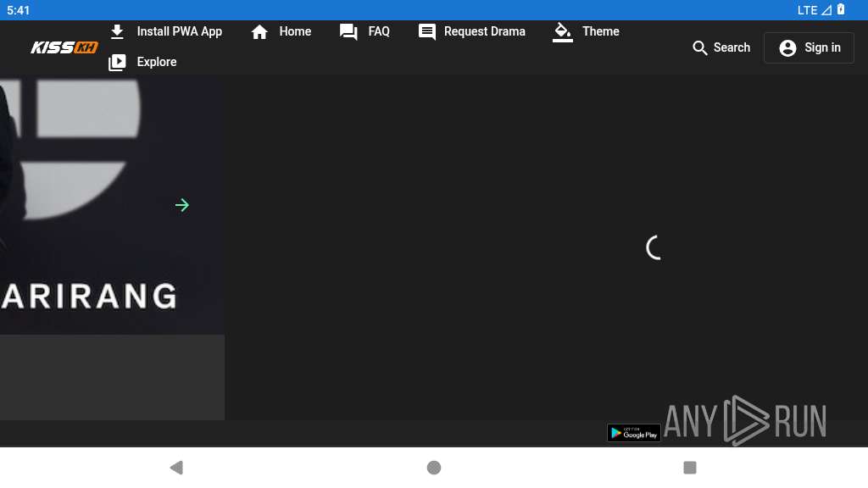The height and width of the screenshot is (488, 868).
Task: Tap the battery icon in status bar
Action: pos(841,9)
